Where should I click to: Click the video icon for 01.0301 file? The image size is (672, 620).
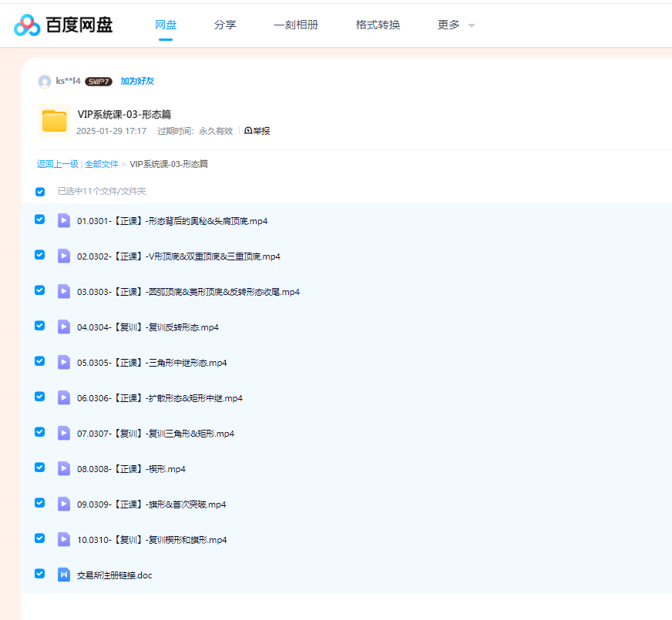point(64,221)
